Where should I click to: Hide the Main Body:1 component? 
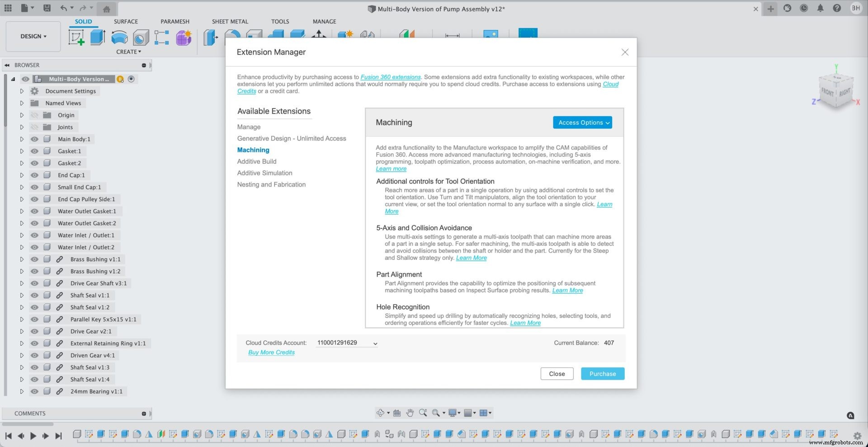click(34, 139)
